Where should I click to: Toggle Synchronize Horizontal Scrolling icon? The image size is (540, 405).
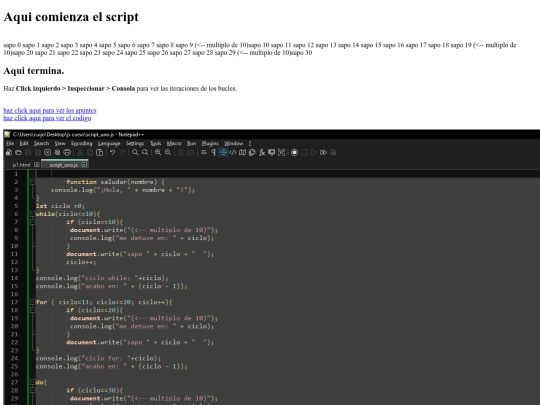(x=190, y=152)
